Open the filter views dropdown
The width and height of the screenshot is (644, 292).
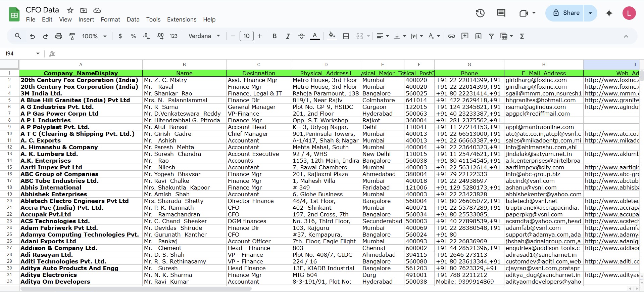click(507, 36)
